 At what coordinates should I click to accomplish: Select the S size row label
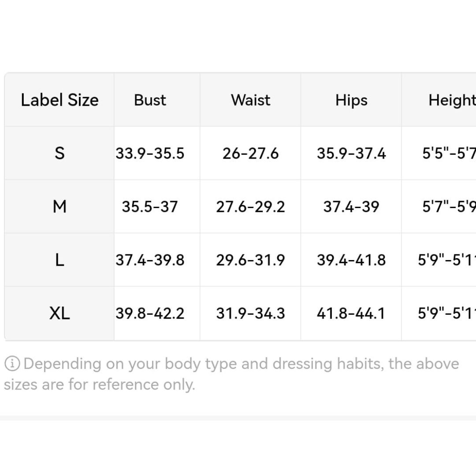59,153
